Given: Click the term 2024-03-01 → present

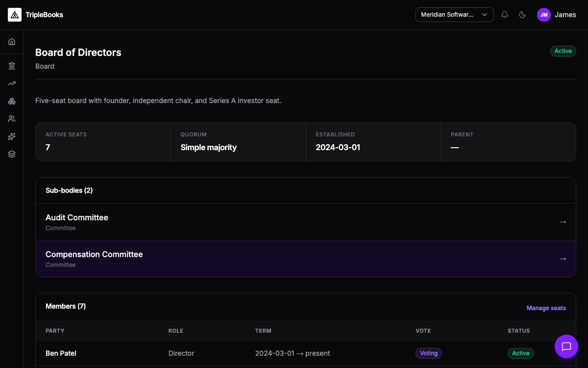Looking at the screenshot, I should (x=293, y=353).
